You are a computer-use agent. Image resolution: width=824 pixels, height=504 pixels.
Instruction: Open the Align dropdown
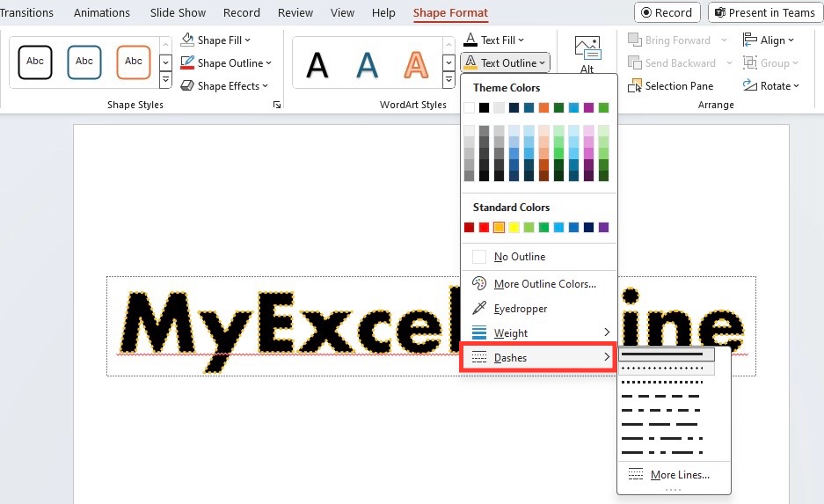(768, 40)
